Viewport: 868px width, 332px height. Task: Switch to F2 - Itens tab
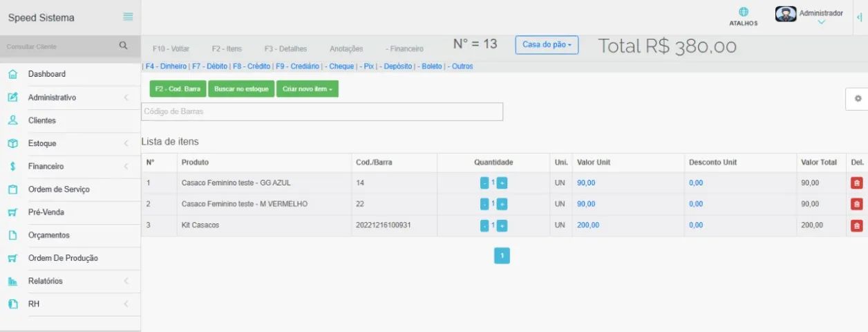coord(227,49)
